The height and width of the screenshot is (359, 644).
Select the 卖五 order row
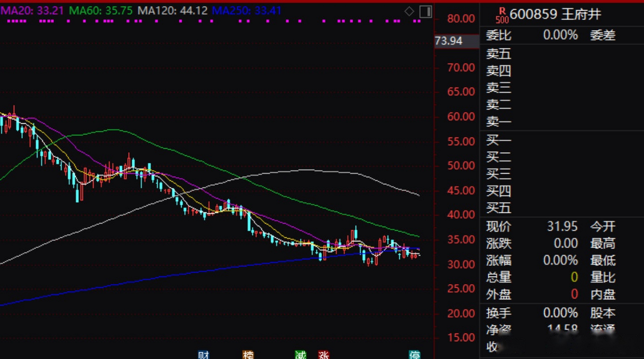point(498,54)
